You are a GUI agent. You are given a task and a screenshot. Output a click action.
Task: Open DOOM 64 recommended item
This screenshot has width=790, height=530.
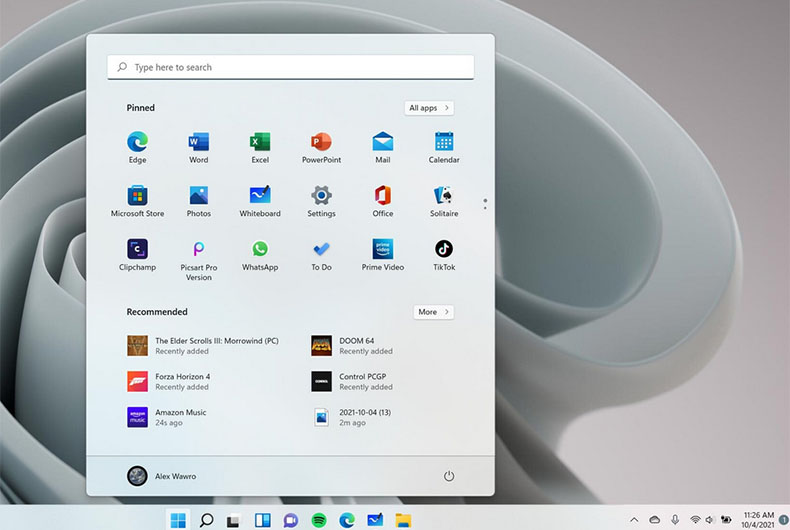pyautogui.click(x=353, y=346)
